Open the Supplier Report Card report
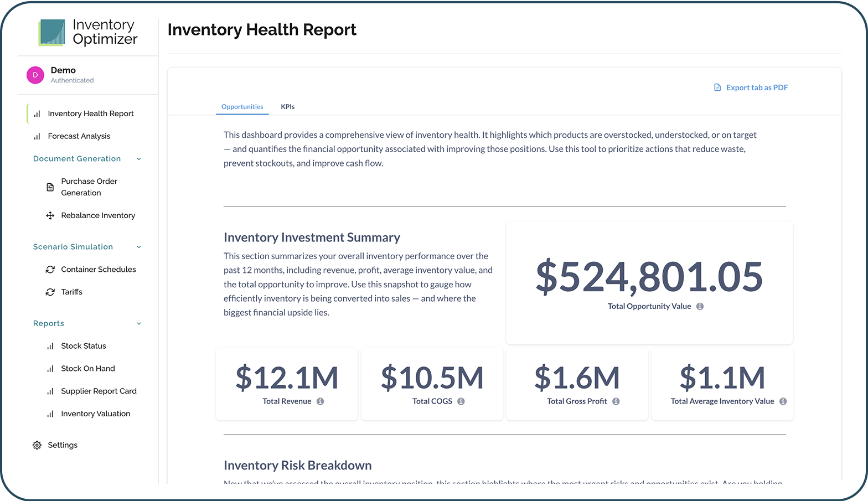 pyautogui.click(x=99, y=391)
